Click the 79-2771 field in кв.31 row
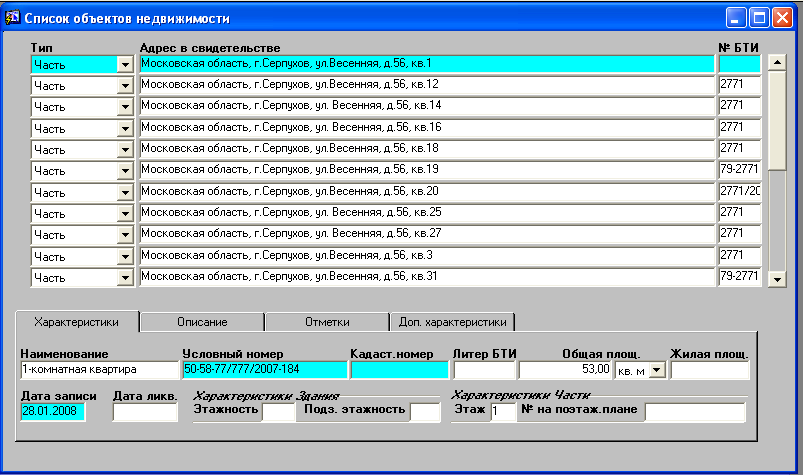 click(x=739, y=277)
